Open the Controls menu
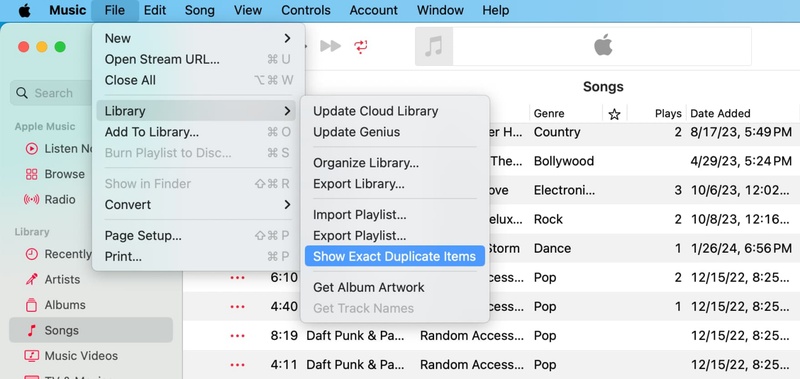 [x=306, y=10]
